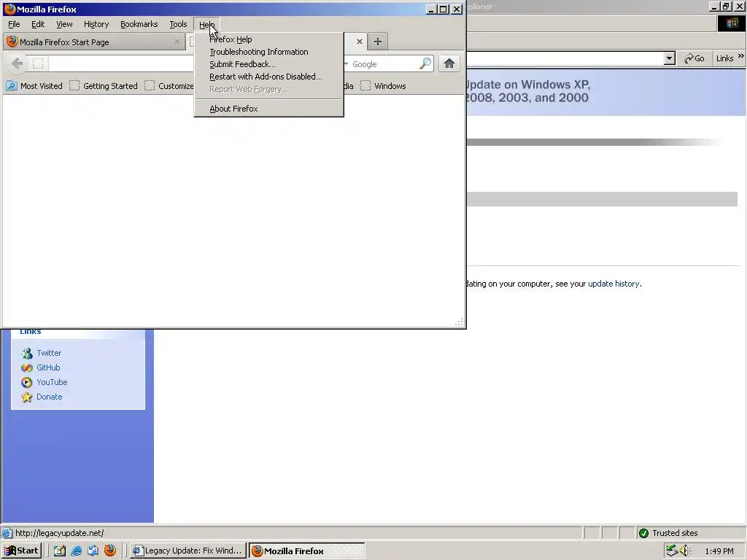Open a new tab with plus button

[x=378, y=42]
